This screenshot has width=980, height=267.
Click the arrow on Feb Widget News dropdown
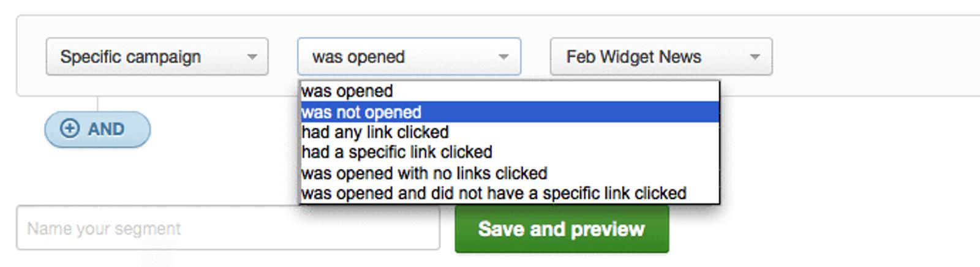coord(755,57)
